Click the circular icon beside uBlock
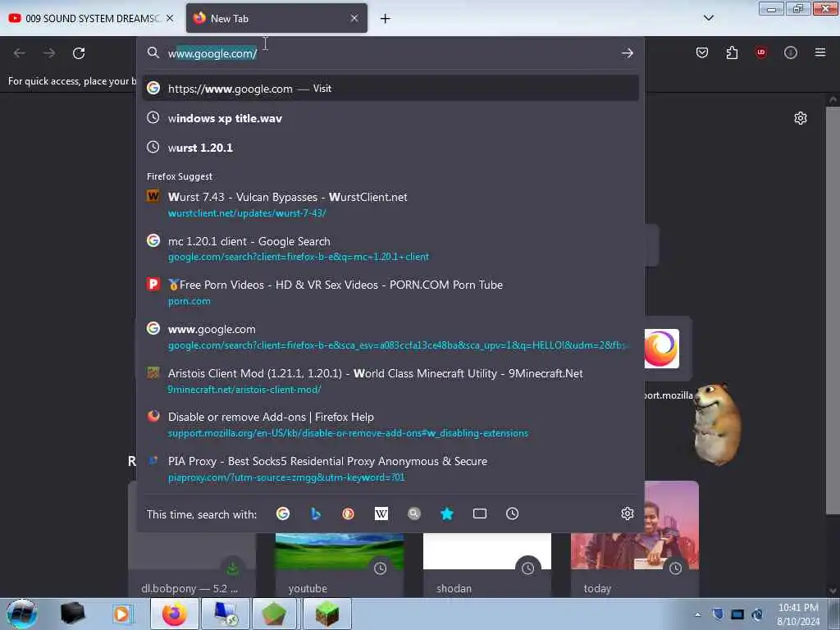Image resolution: width=840 pixels, height=630 pixels. click(x=791, y=52)
